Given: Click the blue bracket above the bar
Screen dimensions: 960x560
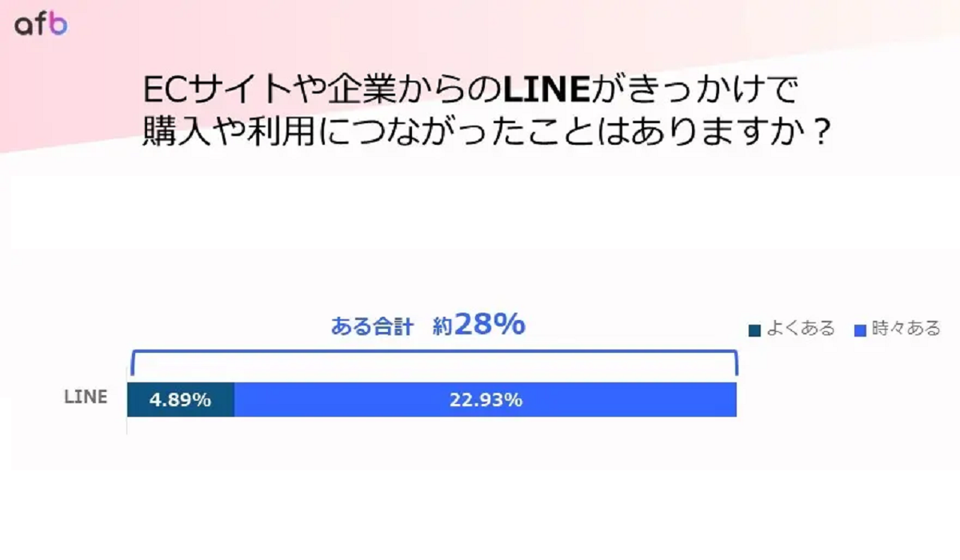Looking at the screenshot, I should (433, 362).
